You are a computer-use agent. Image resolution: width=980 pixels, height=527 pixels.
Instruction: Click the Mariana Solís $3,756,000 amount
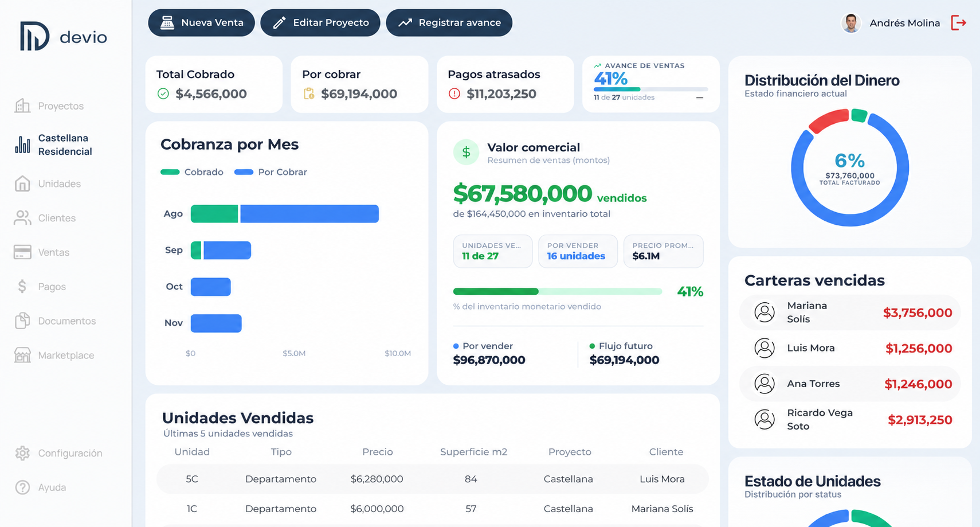click(x=918, y=313)
